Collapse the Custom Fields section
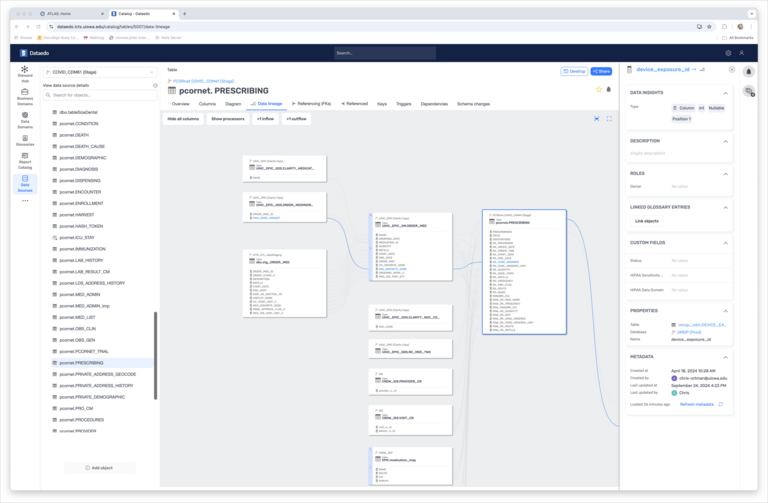The width and height of the screenshot is (768, 503). point(725,243)
